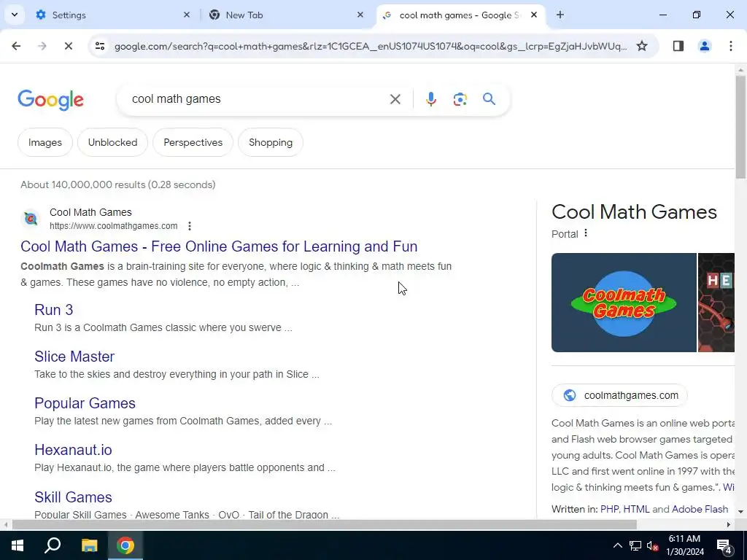This screenshot has width=747, height=560.
Task: Open site information icon in address bar
Action: point(99,46)
